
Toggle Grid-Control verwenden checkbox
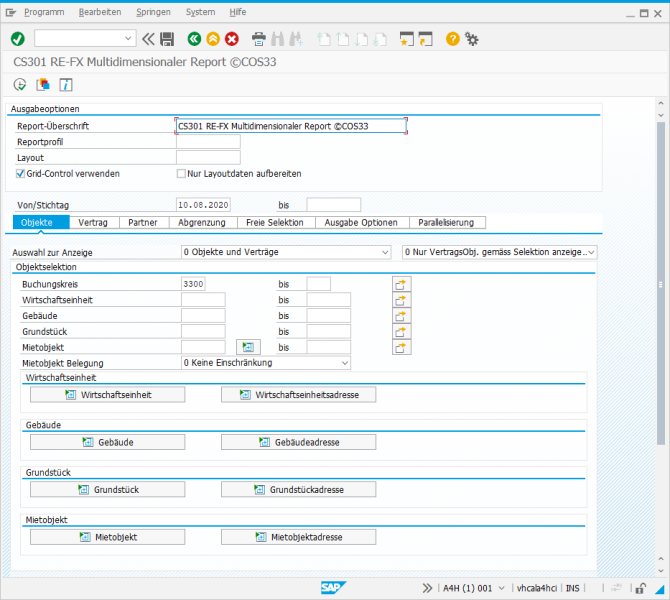coord(20,174)
